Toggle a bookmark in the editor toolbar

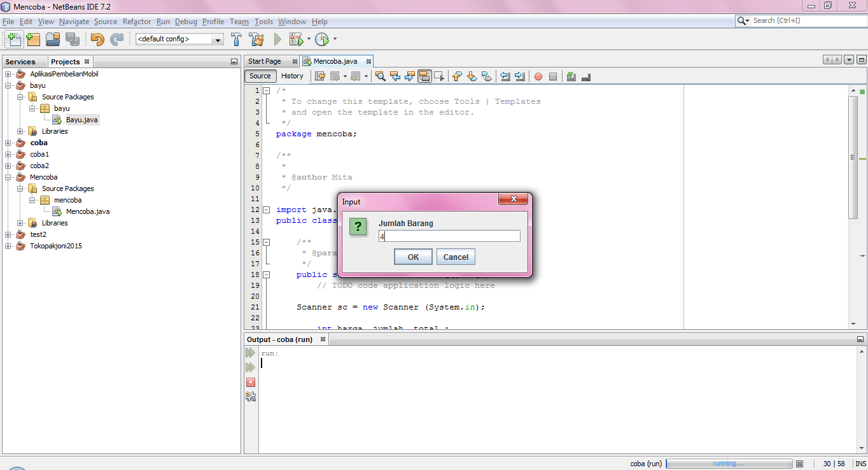tap(487, 76)
